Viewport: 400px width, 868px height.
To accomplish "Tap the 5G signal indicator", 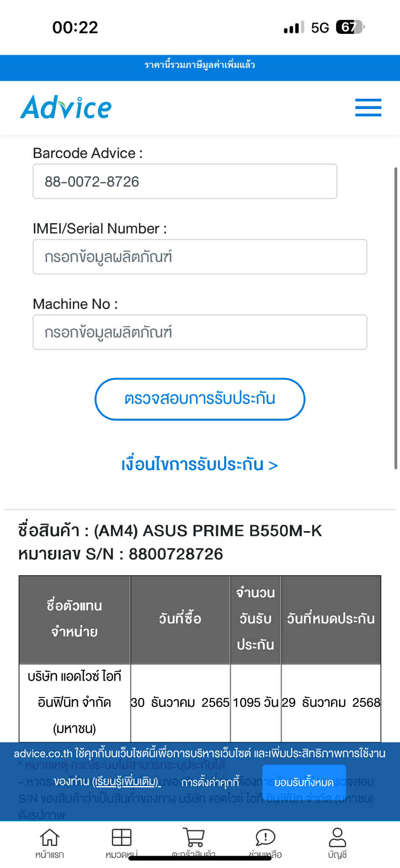I will coord(320,28).
